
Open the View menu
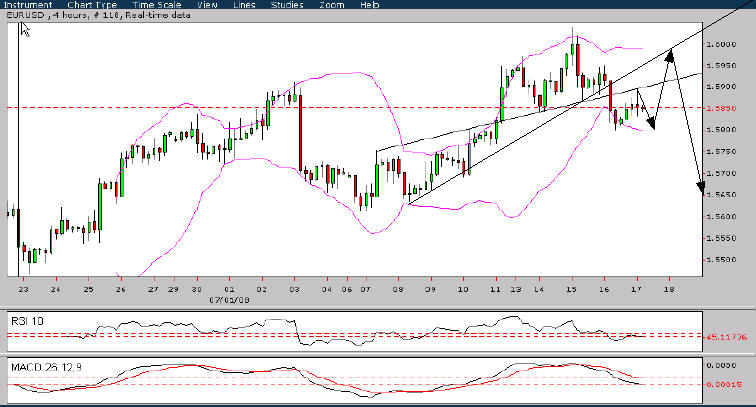tap(207, 5)
